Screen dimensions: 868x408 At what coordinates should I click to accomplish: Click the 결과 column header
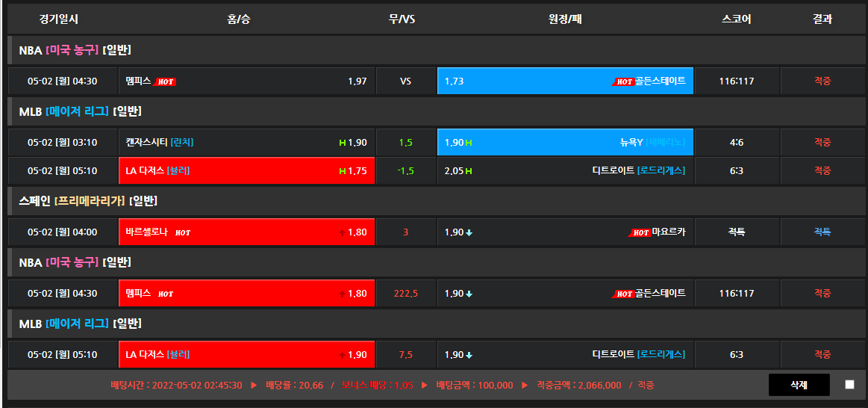822,19
